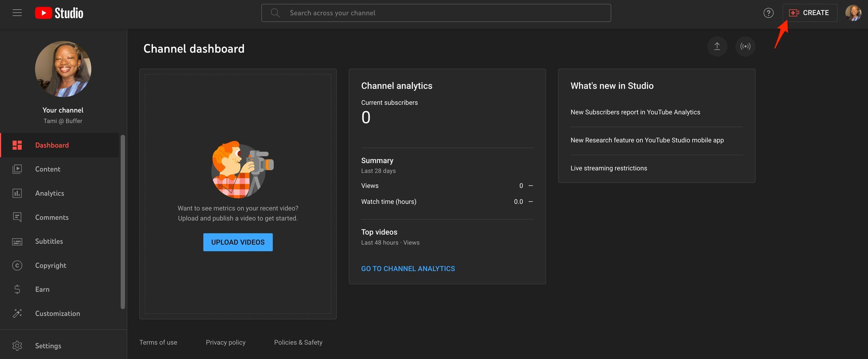Click the Analytics bar chart icon
The image size is (868, 359).
coord(17,193)
